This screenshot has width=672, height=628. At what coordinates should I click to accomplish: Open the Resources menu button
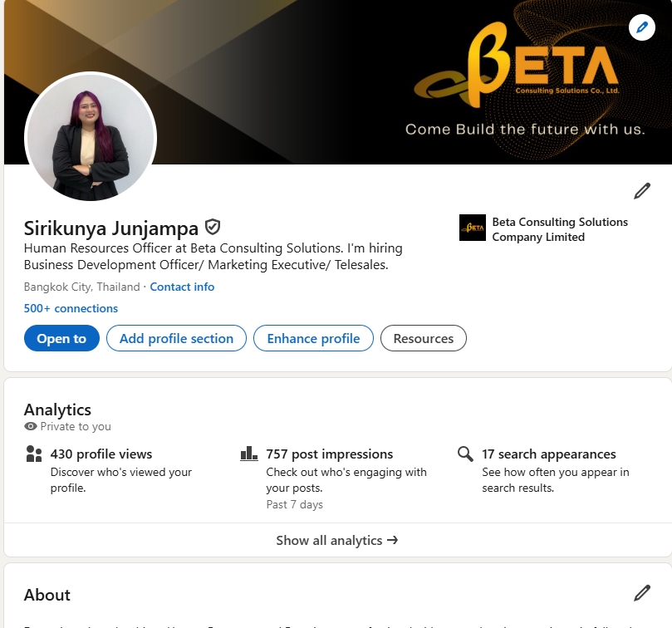coord(423,338)
